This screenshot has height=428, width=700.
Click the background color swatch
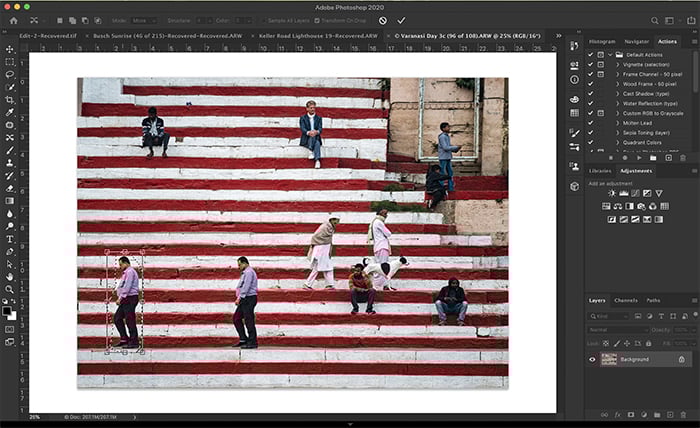12,316
